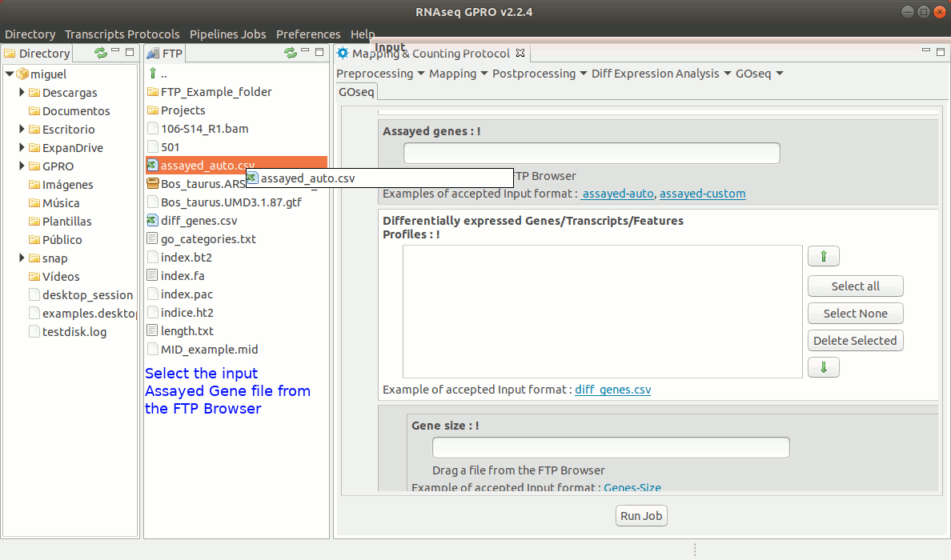This screenshot has width=951, height=560.
Task: Open the Diff Expression Analysis dropdown
Action: coord(661,74)
